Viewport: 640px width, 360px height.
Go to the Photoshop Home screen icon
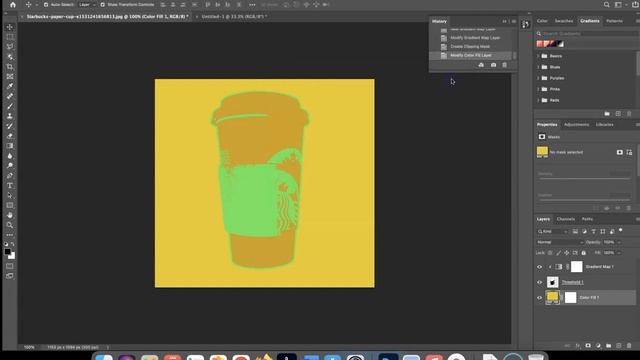click(13, 4)
